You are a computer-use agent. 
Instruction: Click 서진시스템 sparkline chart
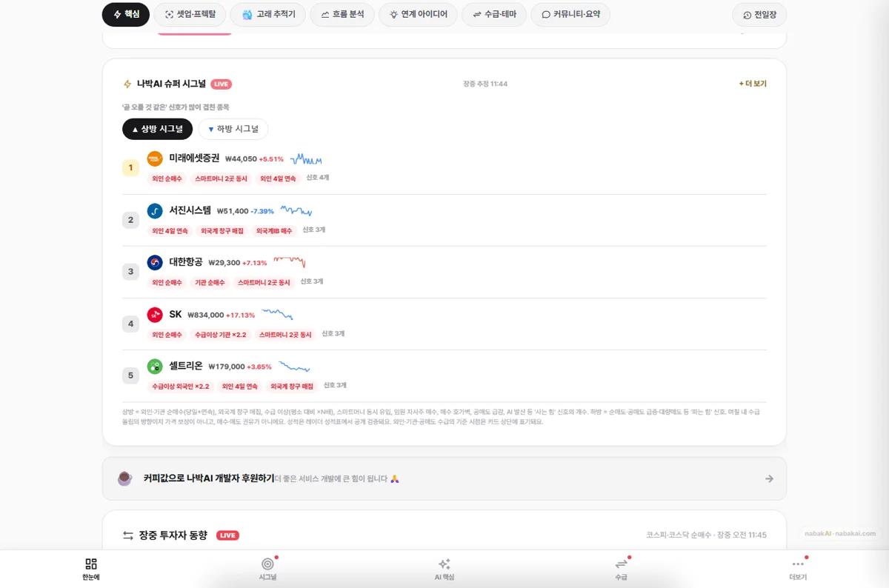coord(296,211)
